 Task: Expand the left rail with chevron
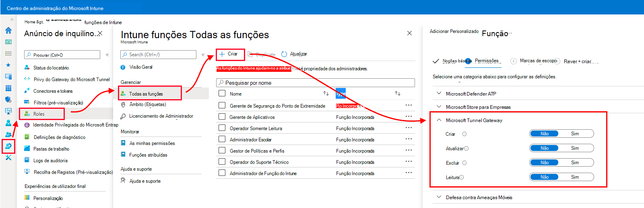tap(12, 19)
